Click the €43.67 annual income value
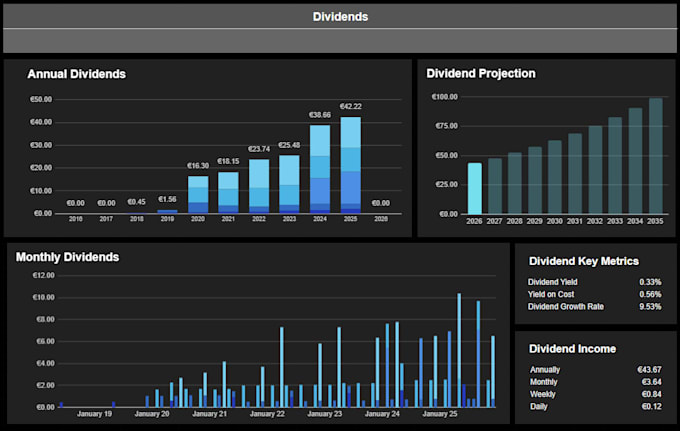 [x=649, y=370]
